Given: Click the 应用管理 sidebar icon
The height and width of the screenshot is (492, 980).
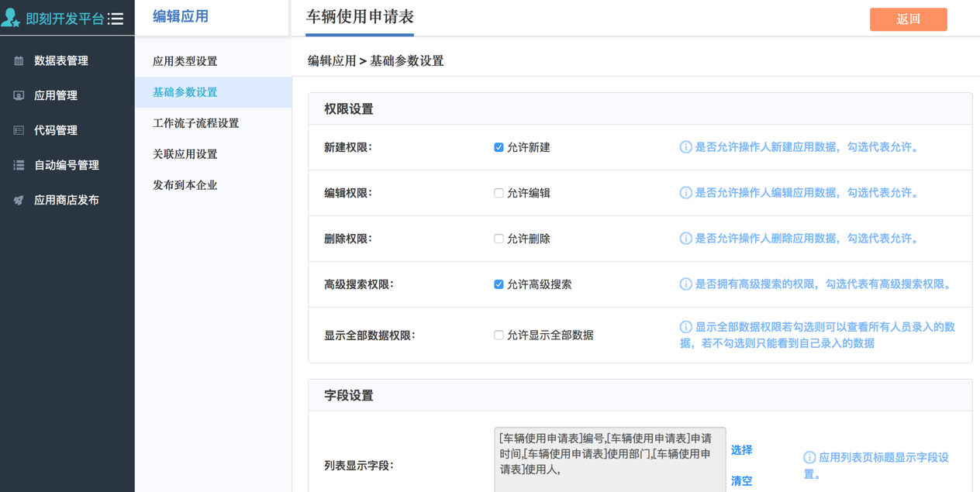Looking at the screenshot, I should [19, 95].
